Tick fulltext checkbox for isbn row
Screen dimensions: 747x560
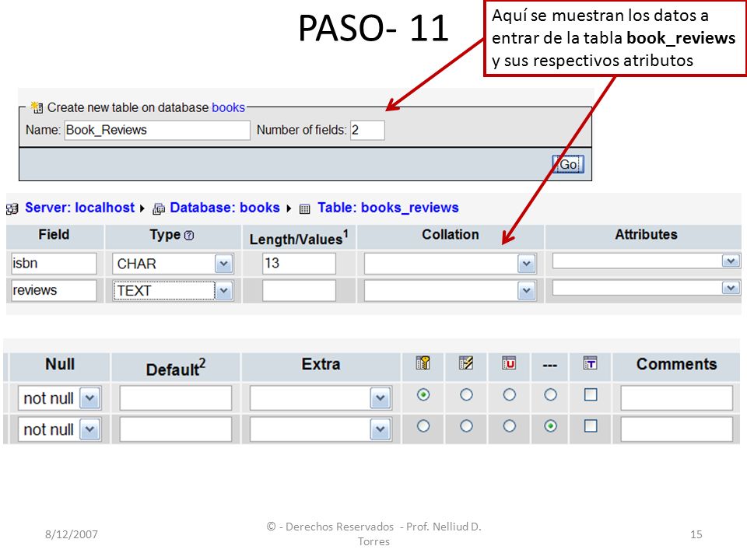coord(591,395)
